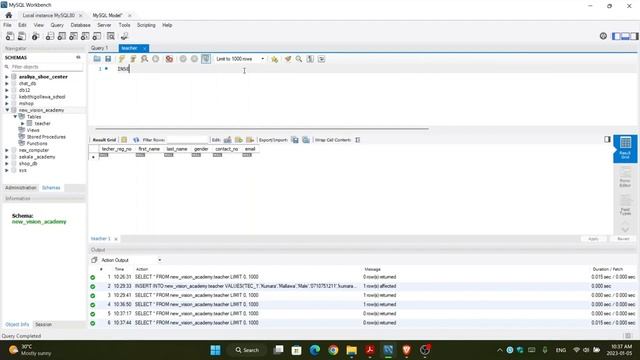Click the insert new row icon

(x=239, y=140)
